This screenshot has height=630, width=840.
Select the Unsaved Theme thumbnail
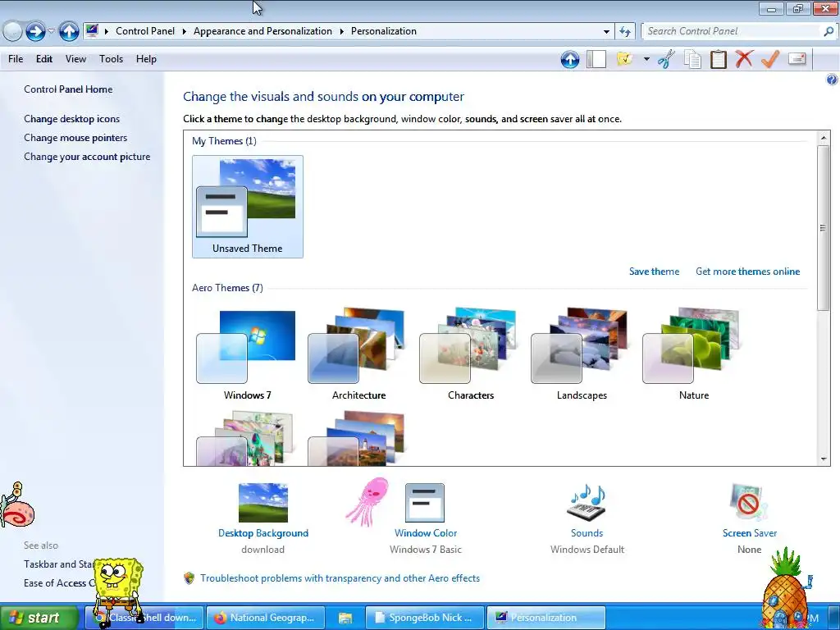pos(248,206)
